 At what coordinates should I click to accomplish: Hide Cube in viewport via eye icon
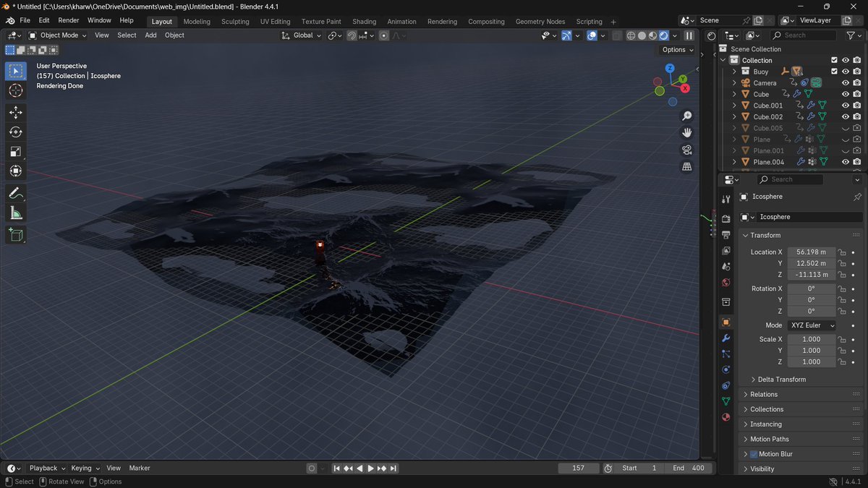(x=845, y=94)
